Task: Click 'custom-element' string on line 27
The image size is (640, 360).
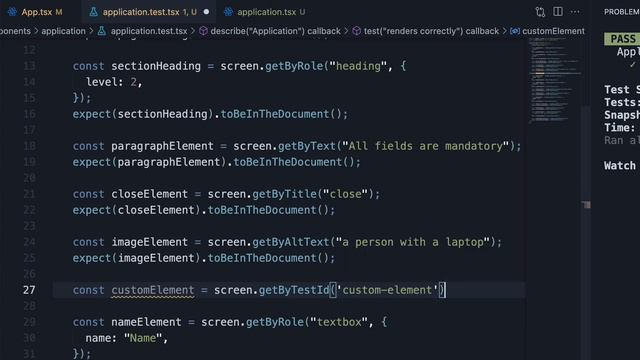Action: (387, 290)
